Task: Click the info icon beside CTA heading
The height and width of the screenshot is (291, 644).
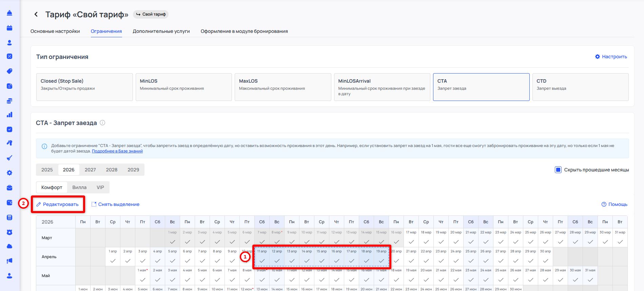Action: click(102, 123)
